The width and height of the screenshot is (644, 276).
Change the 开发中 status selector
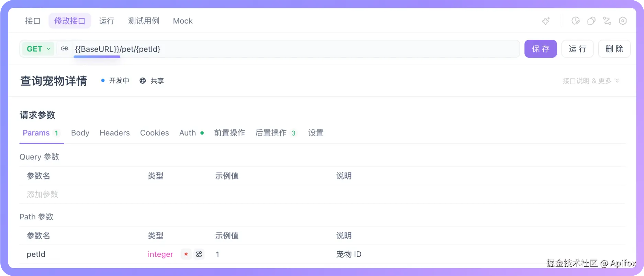115,81
